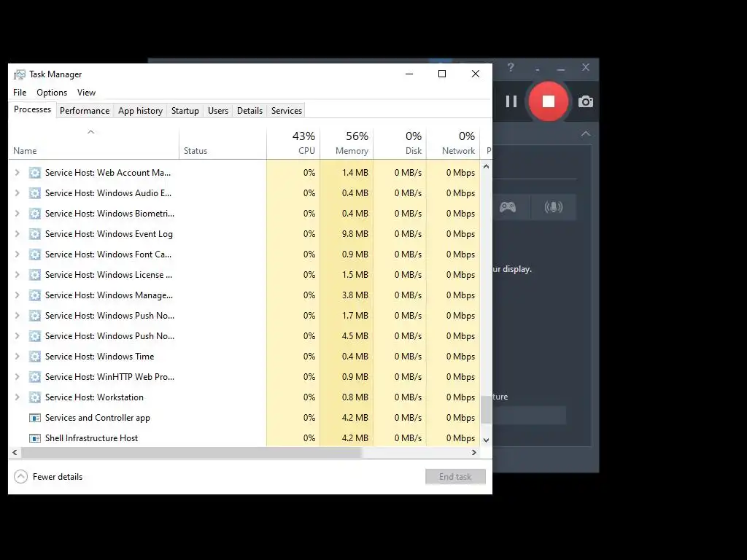Click the 9.8 MB memory value
This screenshot has height=560, width=747.
(355, 234)
